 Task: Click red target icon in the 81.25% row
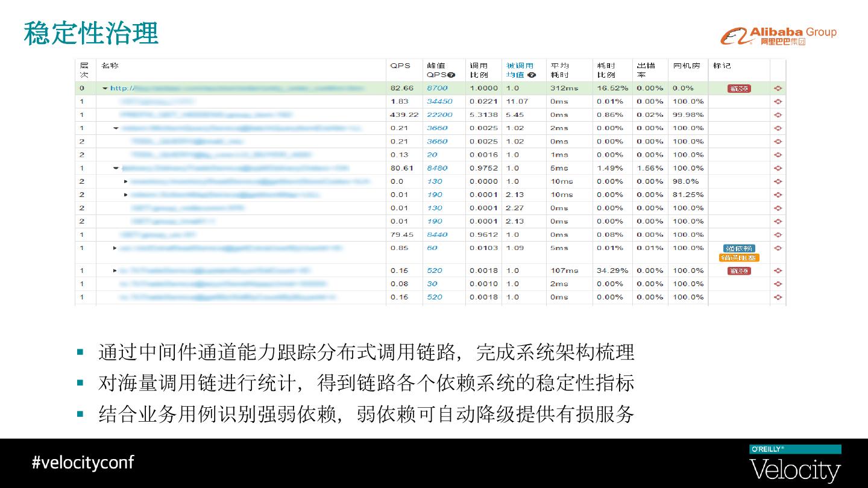pyautogui.click(x=778, y=195)
